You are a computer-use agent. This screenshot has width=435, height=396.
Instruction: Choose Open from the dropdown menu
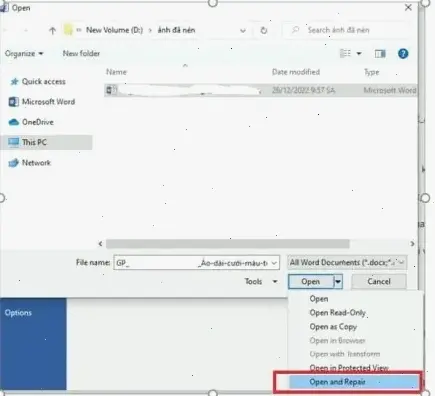point(319,299)
